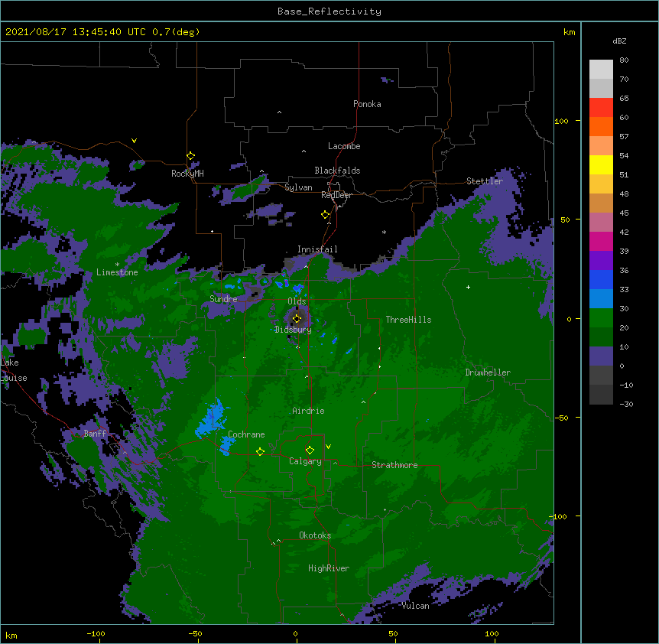
Task: Click the Lacombe city label
Action: click(344, 146)
